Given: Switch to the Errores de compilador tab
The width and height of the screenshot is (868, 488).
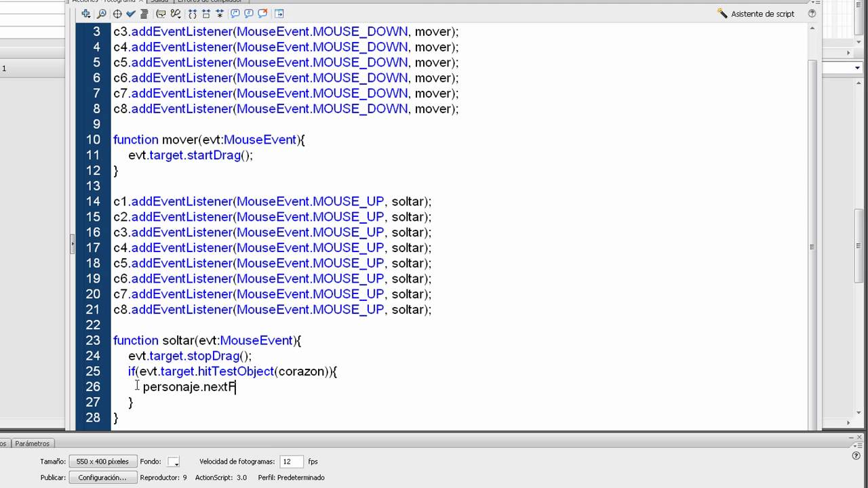Looking at the screenshot, I should 209,1.
